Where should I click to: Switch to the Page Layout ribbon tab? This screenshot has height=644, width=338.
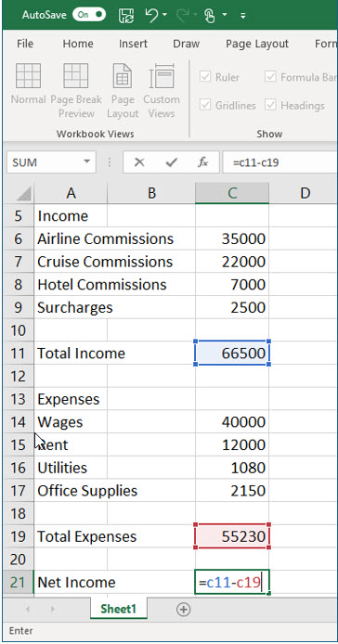(257, 44)
